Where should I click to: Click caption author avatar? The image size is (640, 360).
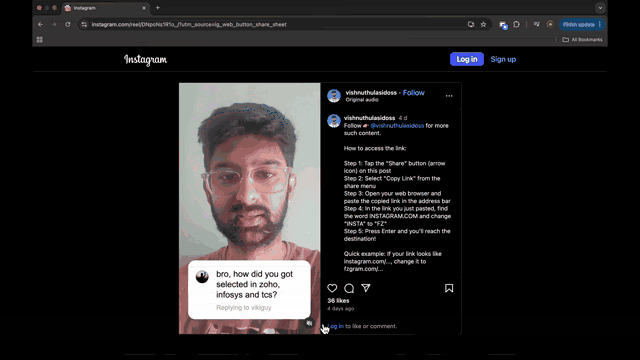(334, 121)
